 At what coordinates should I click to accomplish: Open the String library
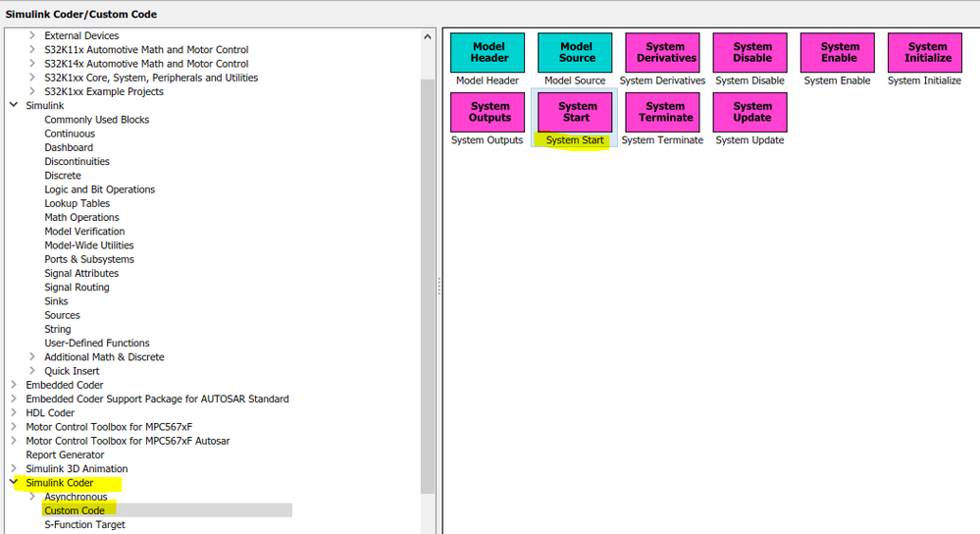point(58,329)
